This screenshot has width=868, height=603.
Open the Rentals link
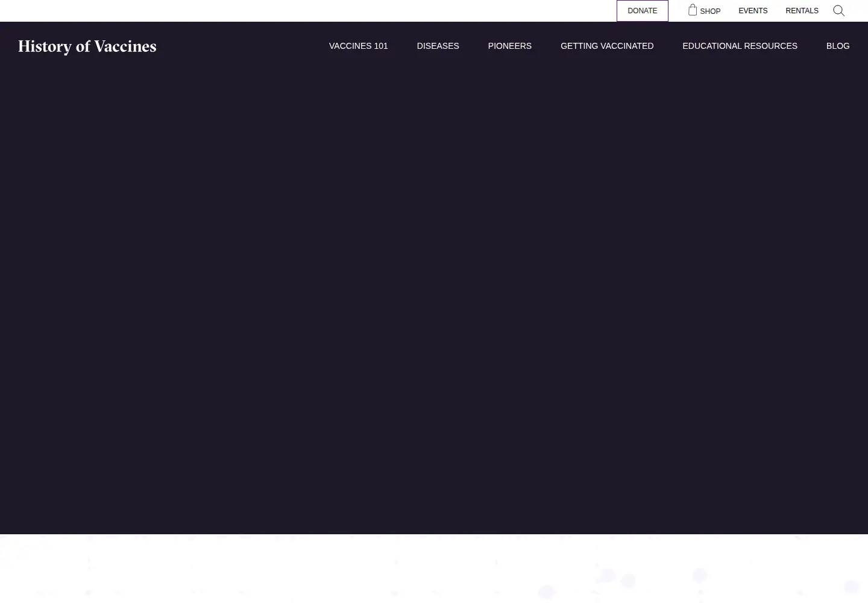[802, 11]
